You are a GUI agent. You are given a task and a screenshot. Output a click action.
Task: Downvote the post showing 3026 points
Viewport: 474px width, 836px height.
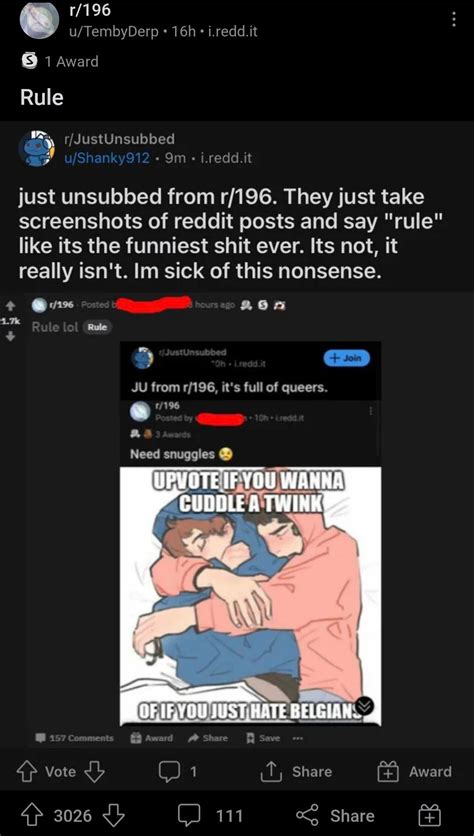114,815
